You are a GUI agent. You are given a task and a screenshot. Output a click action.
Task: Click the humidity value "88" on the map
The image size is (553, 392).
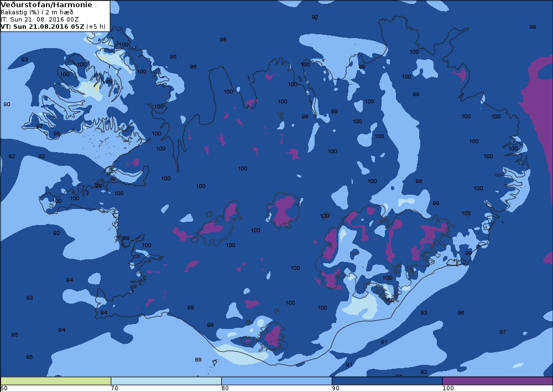coord(198,359)
